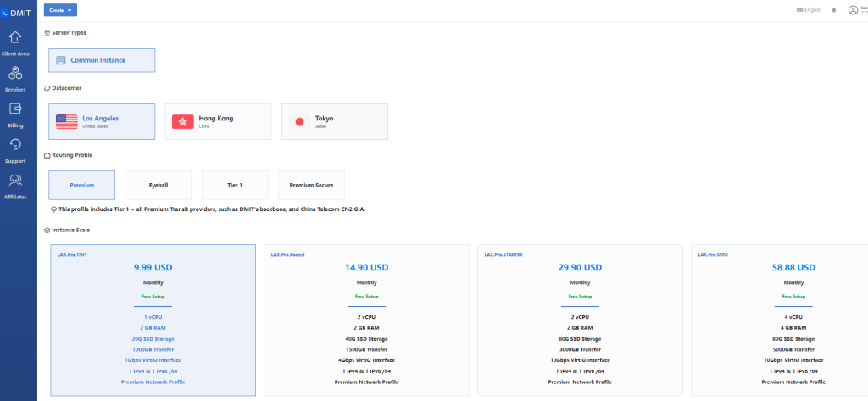Select the Hong Kong datacenter
The width and height of the screenshot is (868, 401).
[218, 121]
